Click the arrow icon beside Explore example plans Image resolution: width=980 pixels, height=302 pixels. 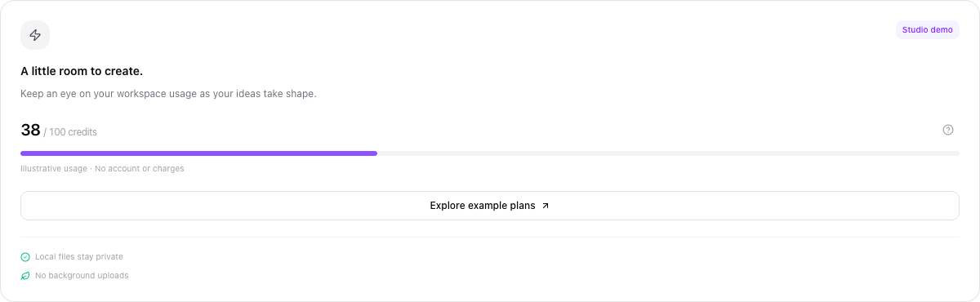546,206
